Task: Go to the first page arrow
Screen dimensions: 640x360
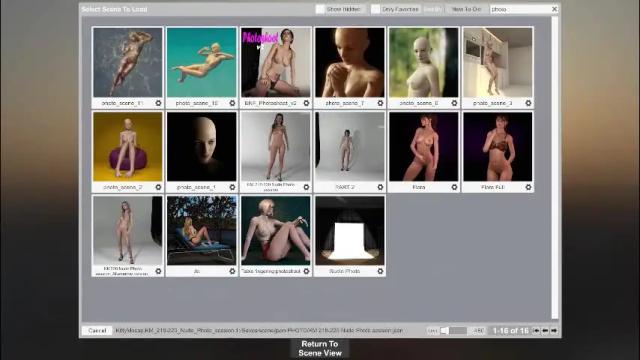Action: click(x=536, y=331)
